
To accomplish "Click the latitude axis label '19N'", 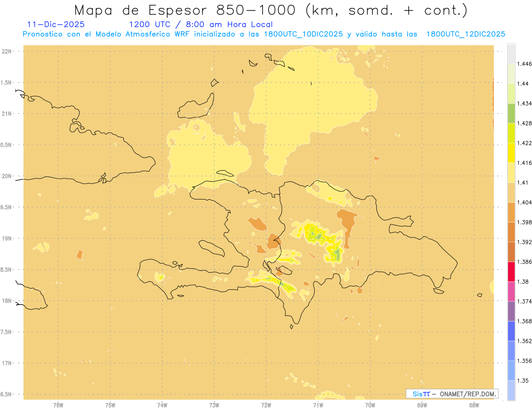I will click(7, 239).
